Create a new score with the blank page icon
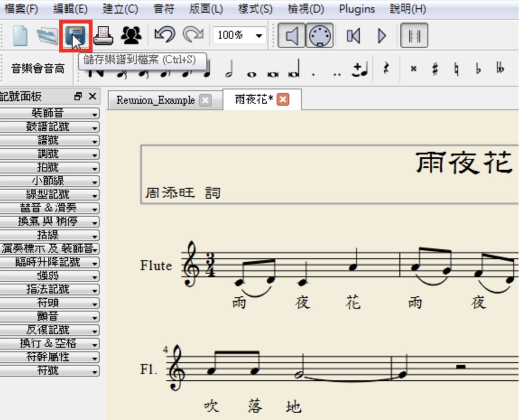Viewport: 519px width, 420px height. click(20, 35)
